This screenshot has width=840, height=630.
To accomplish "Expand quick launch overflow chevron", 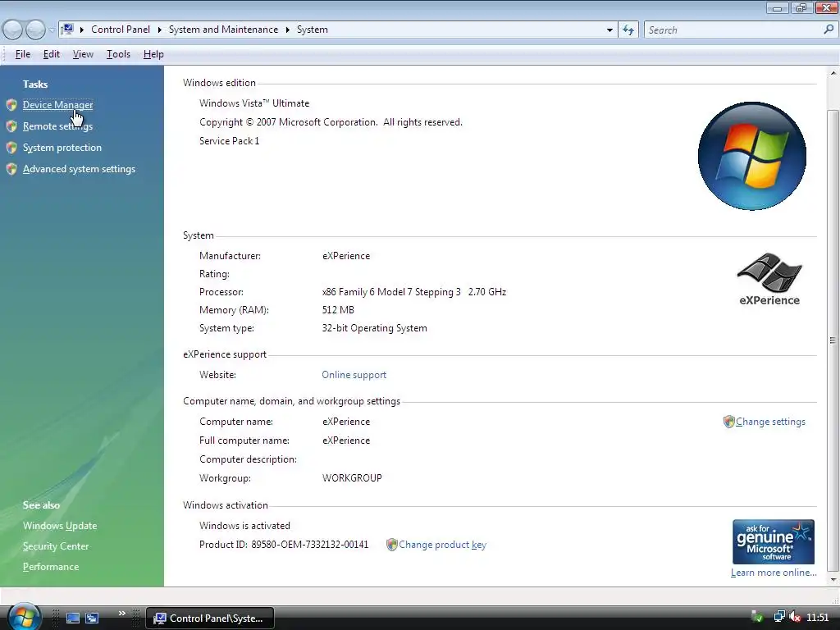I will [122, 614].
